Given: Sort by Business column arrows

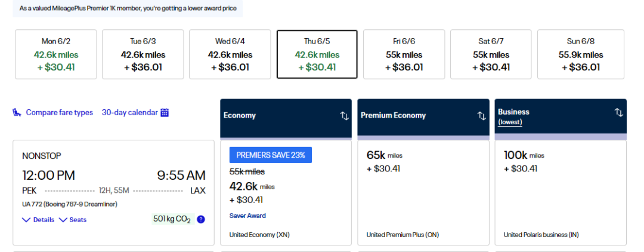Looking at the screenshot, I should (x=619, y=112).
